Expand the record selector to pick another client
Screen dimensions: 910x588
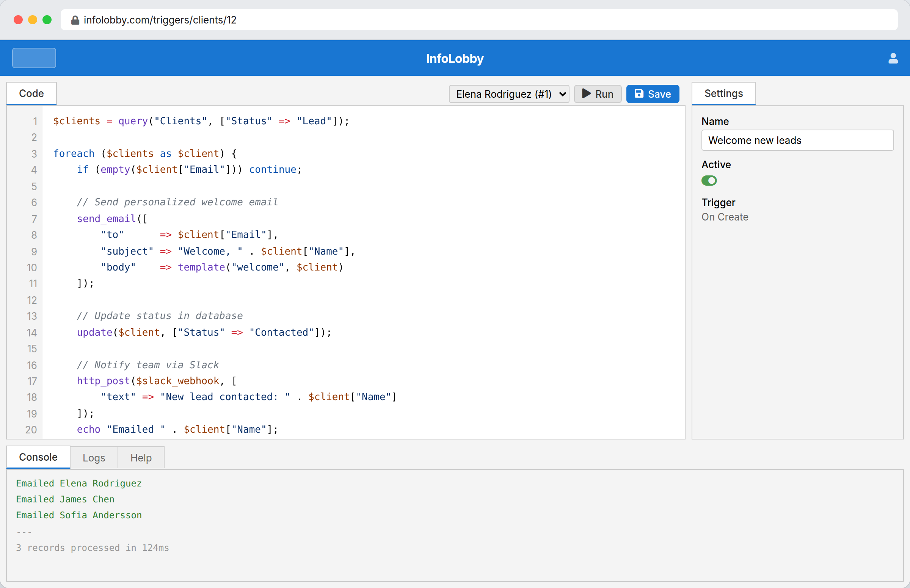click(x=562, y=94)
